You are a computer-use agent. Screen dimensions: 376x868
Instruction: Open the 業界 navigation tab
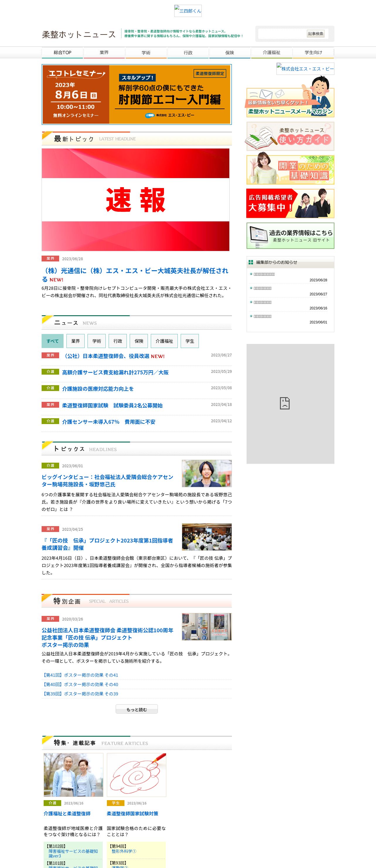point(104,53)
